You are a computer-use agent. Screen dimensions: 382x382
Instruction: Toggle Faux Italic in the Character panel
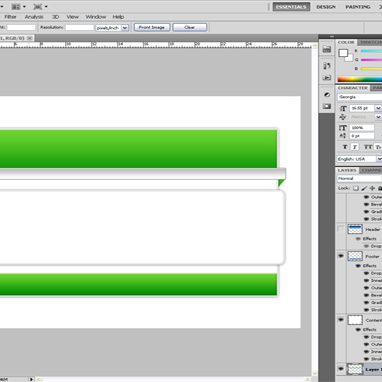(355, 147)
